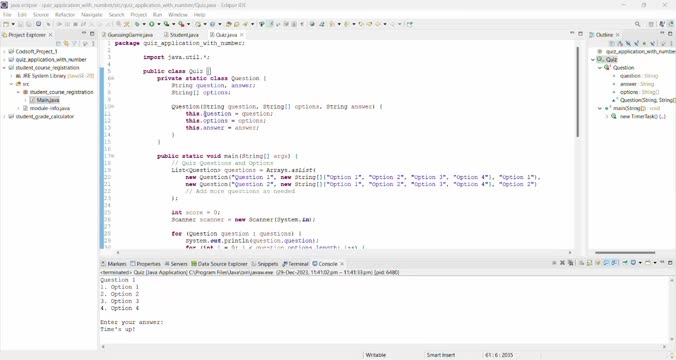Screen dimensions: 676x360
Task: Toggle Link with Editor in Project Explorer
Action: [66, 44]
